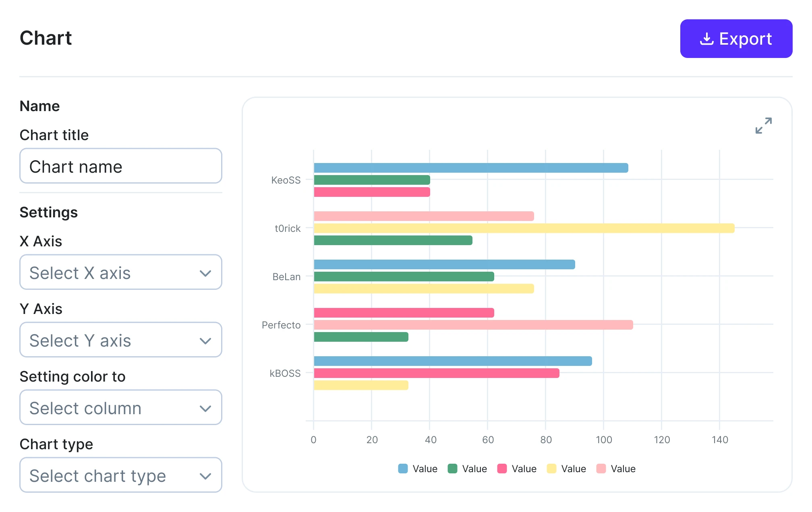The width and height of the screenshot is (812, 512).
Task: Click the download icon inside the Export button
Action: (x=708, y=39)
